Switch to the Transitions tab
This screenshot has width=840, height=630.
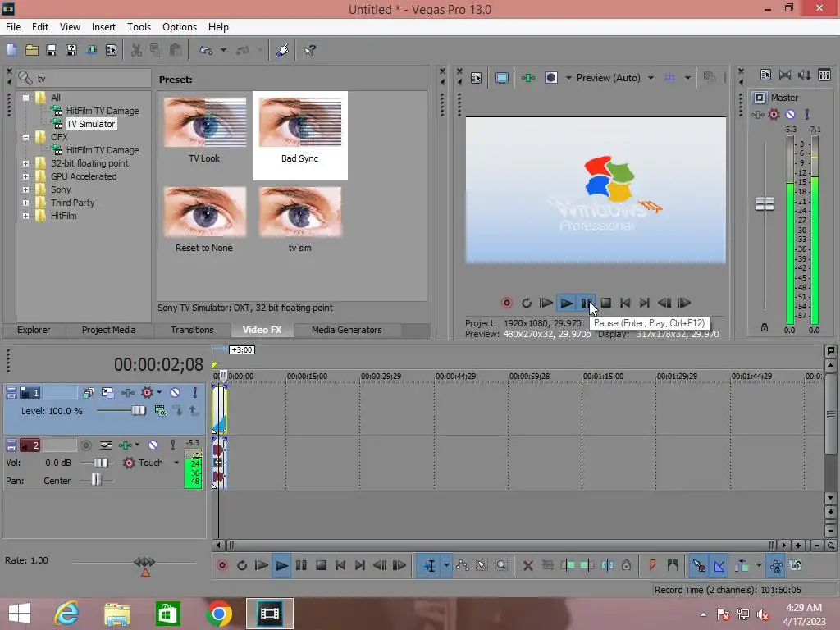pyautogui.click(x=192, y=330)
